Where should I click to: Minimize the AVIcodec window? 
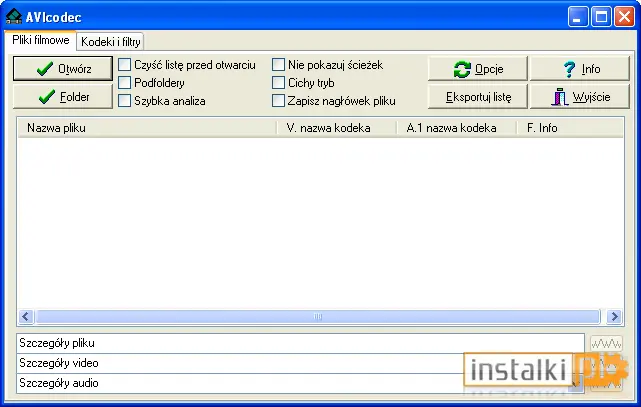click(x=578, y=17)
